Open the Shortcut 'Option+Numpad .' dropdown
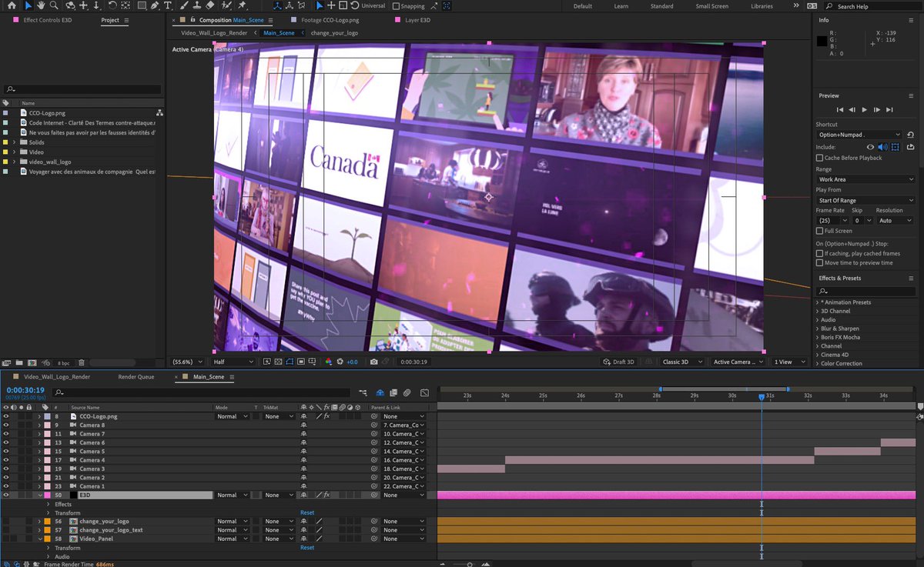924x567 pixels. point(859,135)
